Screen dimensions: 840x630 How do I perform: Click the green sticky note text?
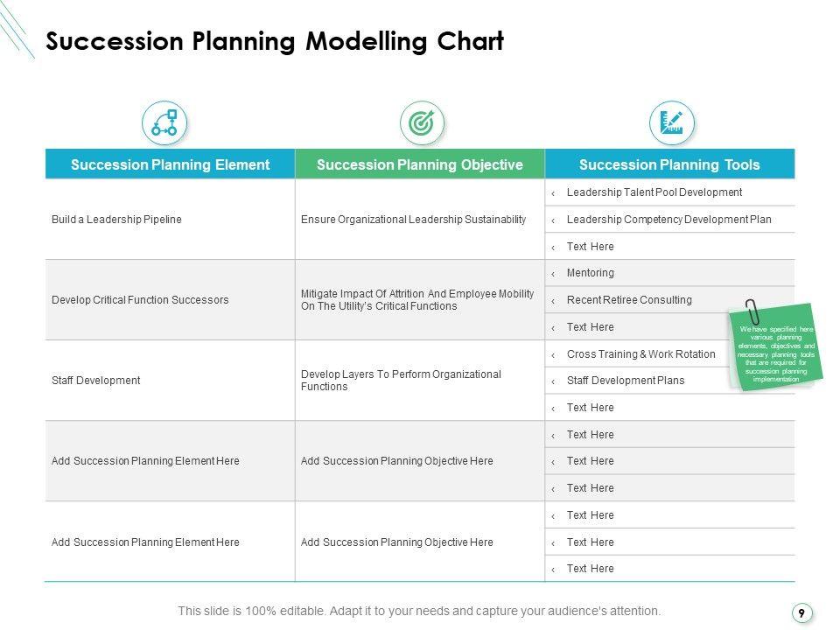coord(776,353)
